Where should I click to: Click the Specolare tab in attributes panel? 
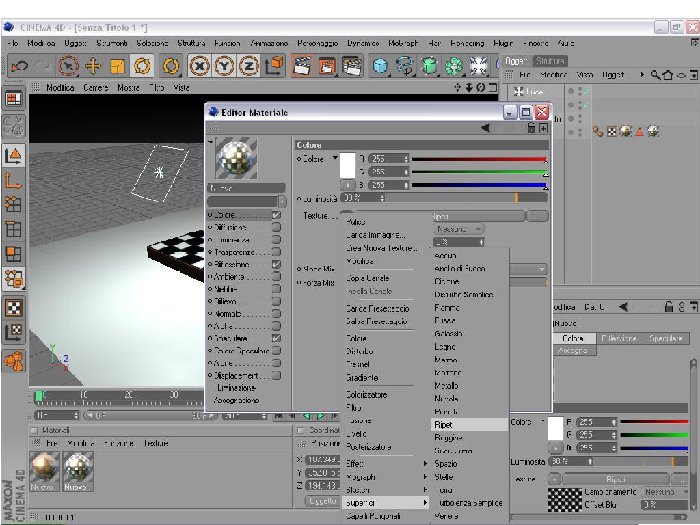pyautogui.click(x=666, y=338)
